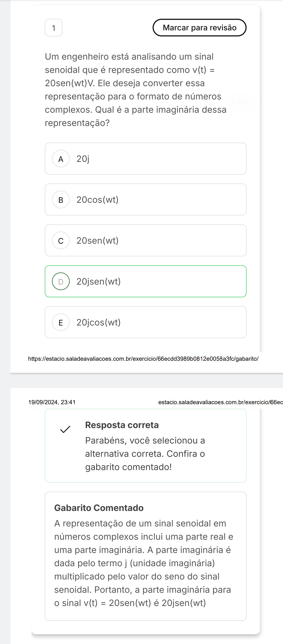Choose the answer text 20jsen(wt)
This screenshot has height=644, width=283.
[x=99, y=281]
